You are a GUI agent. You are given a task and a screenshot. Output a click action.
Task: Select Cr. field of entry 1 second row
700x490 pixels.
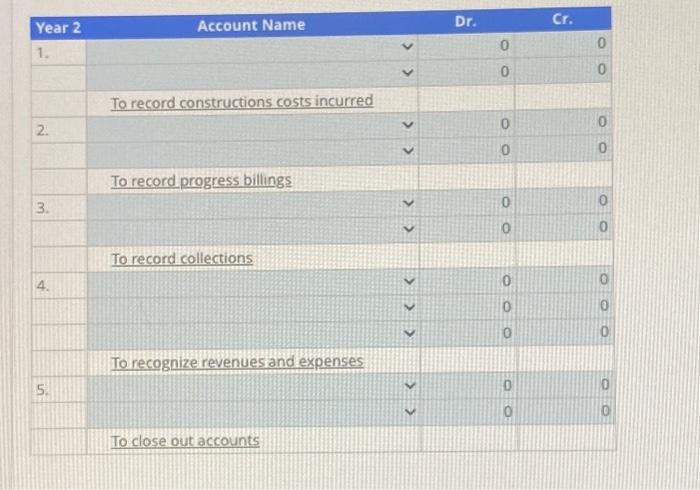click(x=563, y=70)
